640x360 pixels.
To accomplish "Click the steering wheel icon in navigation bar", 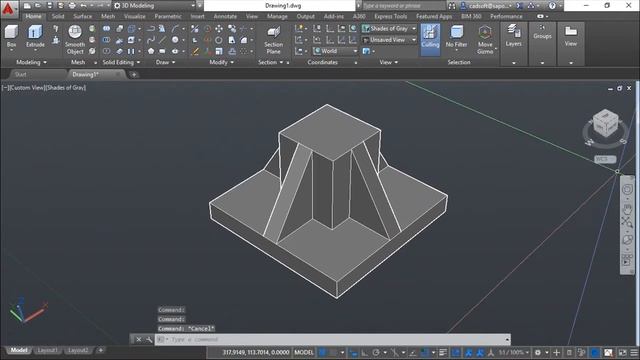I will pyautogui.click(x=627, y=189).
